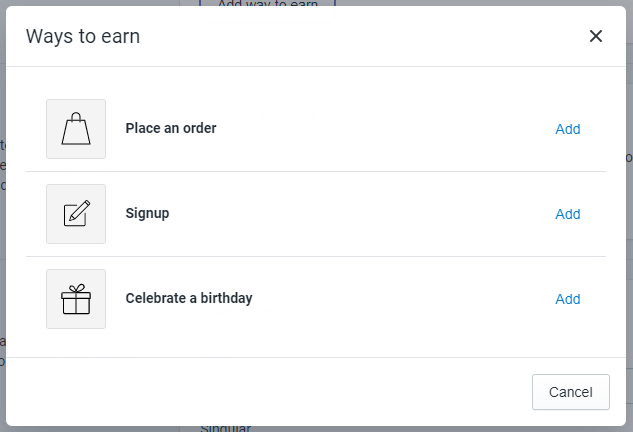Select the Signup label text

(x=147, y=213)
